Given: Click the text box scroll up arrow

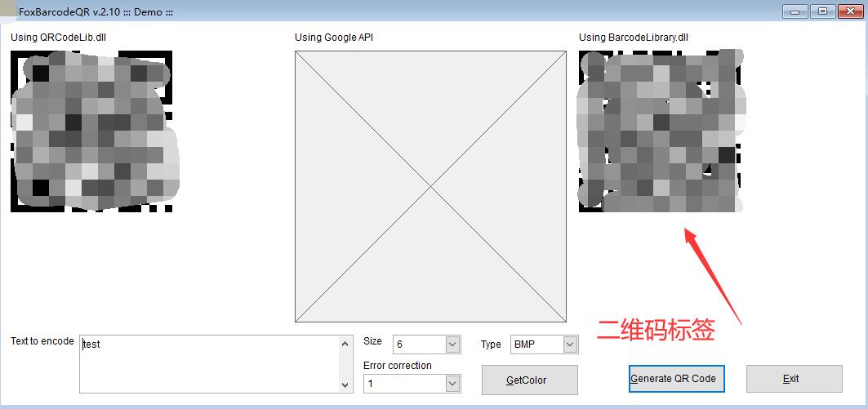Looking at the screenshot, I should (345, 345).
